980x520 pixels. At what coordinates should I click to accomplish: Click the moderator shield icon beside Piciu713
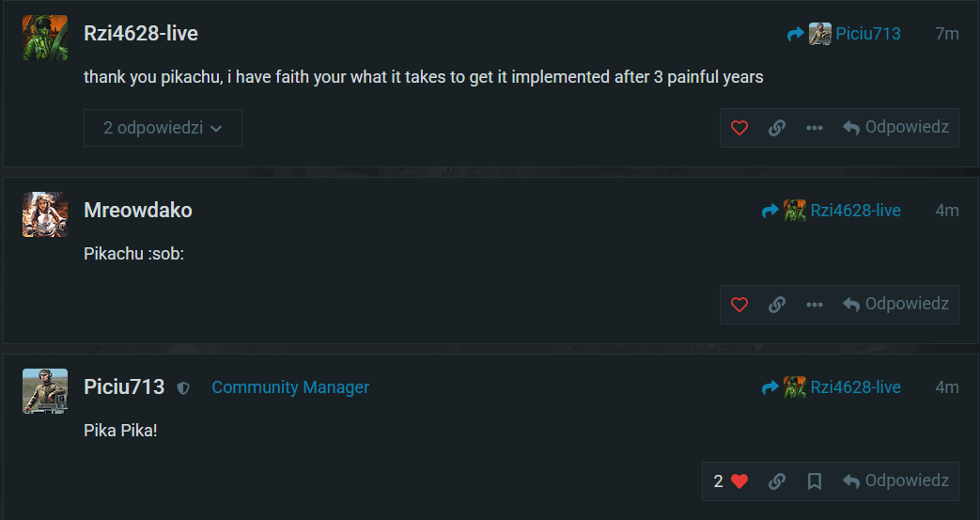point(183,388)
